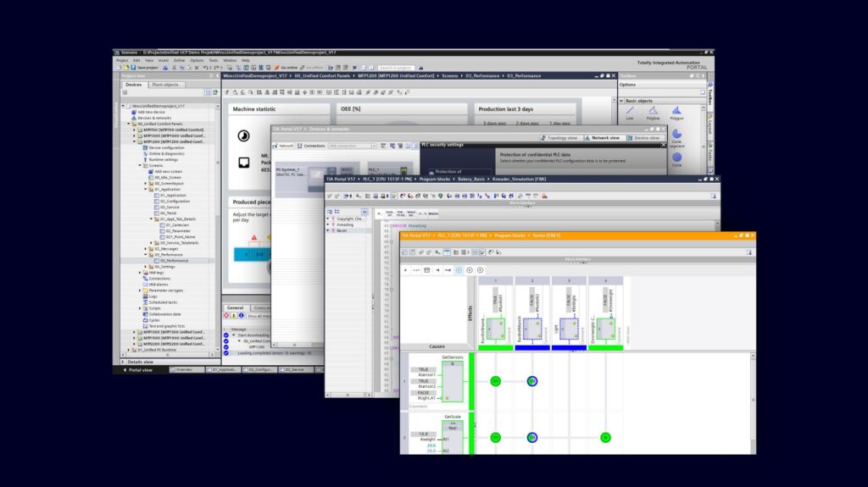
Task: Click the error filter icon in General messages
Action: point(226,315)
